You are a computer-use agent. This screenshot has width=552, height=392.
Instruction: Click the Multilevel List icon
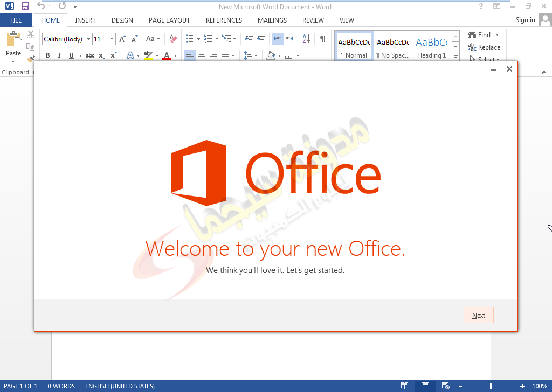click(x=227, y=39)
